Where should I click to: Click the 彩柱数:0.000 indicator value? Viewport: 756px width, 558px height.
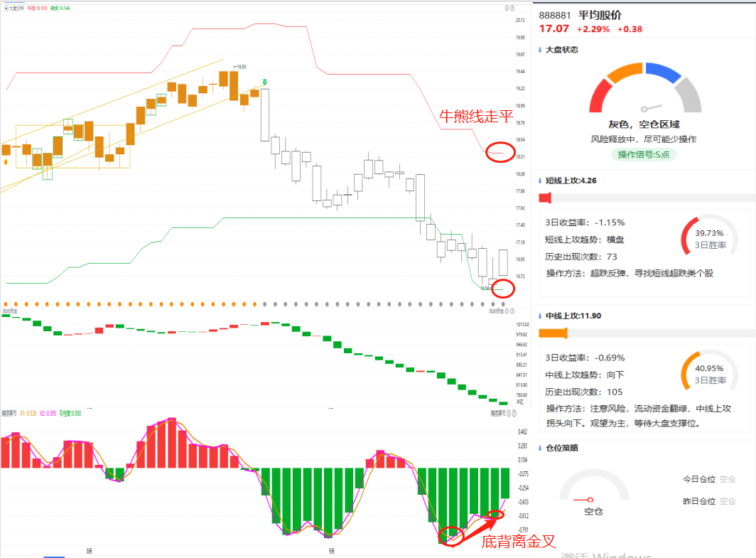click(x=70, y=413)
